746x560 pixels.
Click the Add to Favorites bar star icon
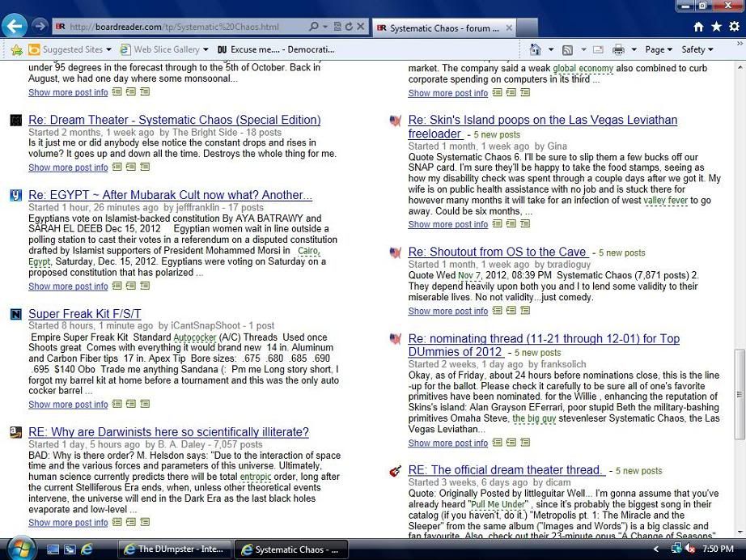17,49
